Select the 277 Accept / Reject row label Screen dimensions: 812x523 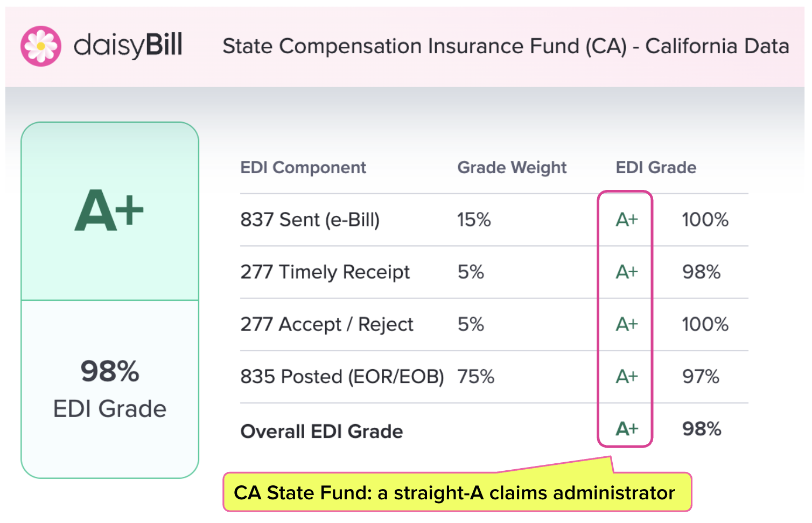point(327,324)
